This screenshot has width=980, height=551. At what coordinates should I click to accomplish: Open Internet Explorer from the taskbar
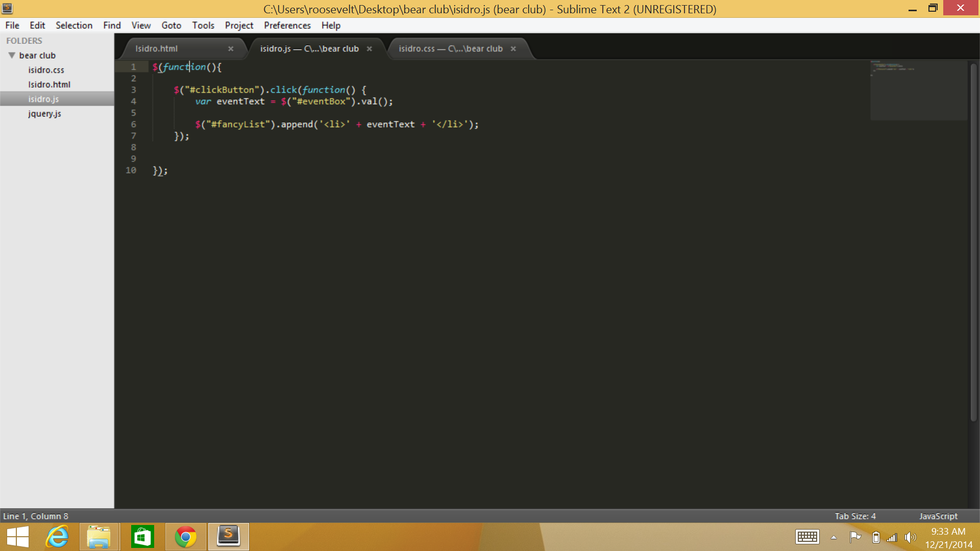[x=57, y=537]
